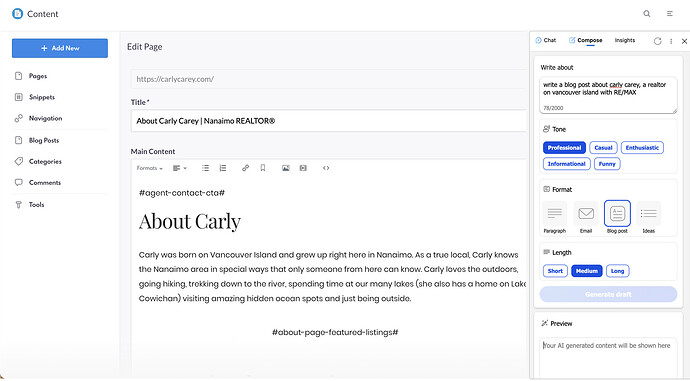This screenshot has width=690, height=381.
Task: Open the text alignment dropdown
Action: point(180,168)
